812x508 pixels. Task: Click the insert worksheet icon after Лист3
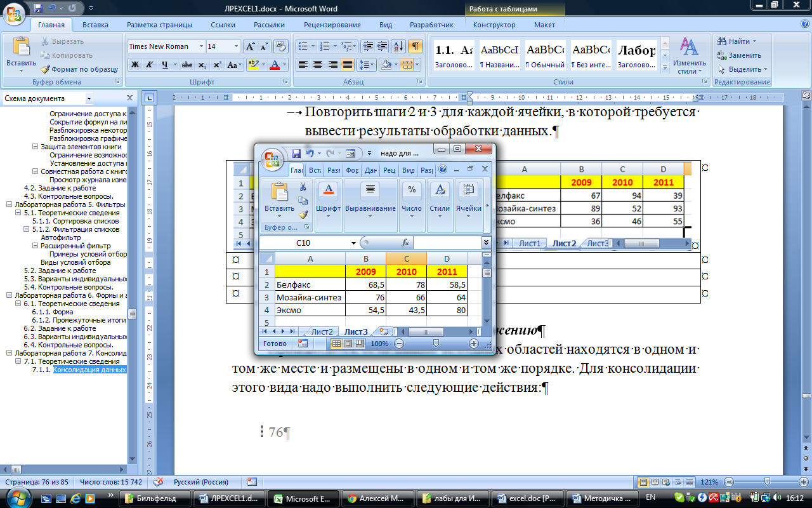pyautogui.click(x=383, y=331)
